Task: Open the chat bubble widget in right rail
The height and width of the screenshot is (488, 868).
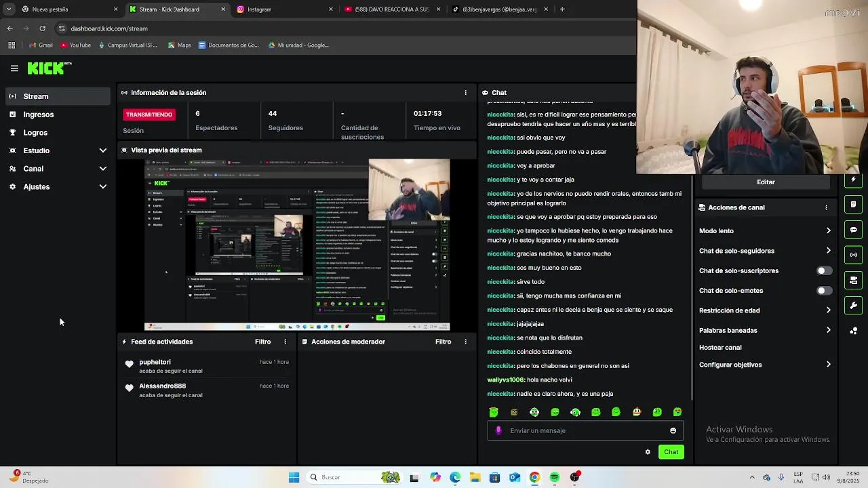Action: coord(853,230)
